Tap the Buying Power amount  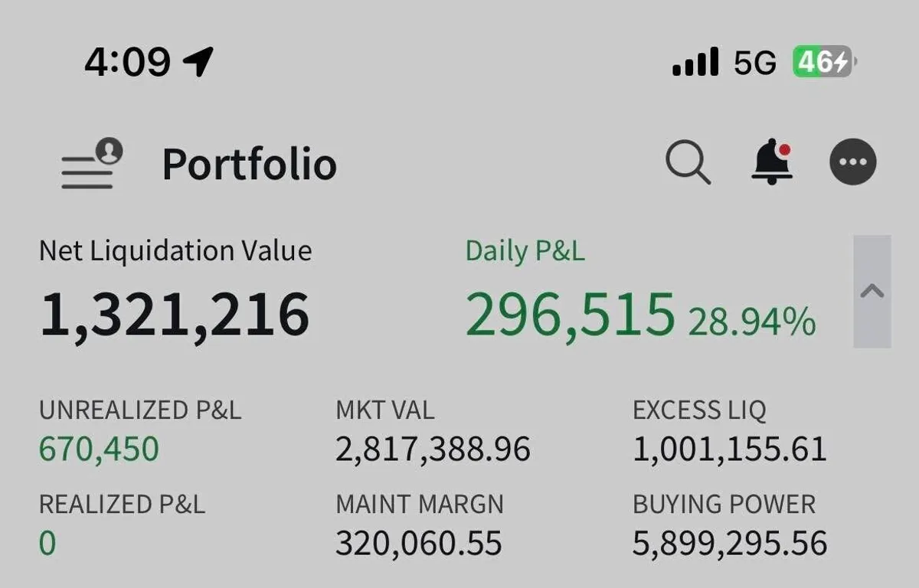[730, 544]
